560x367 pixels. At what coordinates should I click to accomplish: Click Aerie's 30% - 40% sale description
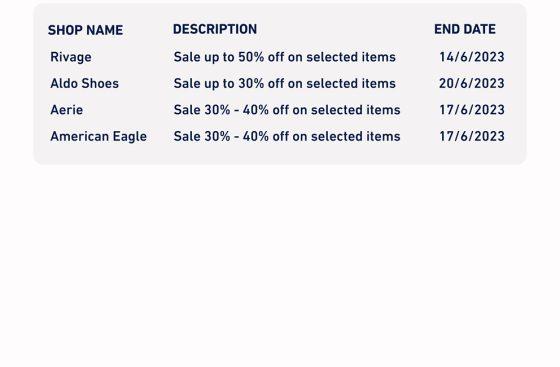click(287, 110)
